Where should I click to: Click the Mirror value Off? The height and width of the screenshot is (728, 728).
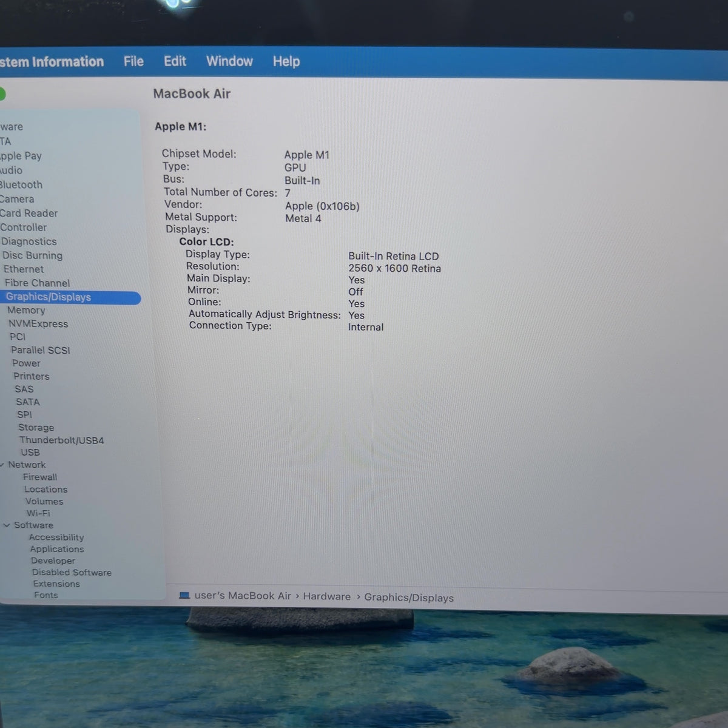pos(356,292)
